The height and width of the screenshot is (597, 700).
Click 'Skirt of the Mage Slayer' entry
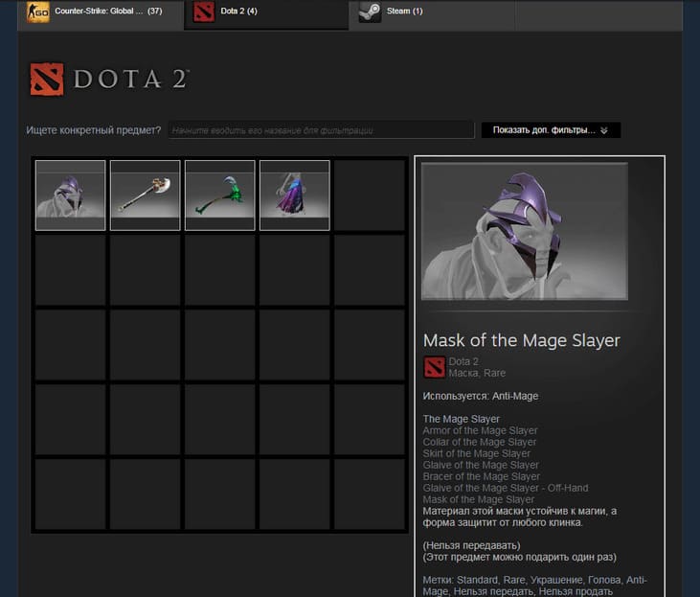coord(476,453)
